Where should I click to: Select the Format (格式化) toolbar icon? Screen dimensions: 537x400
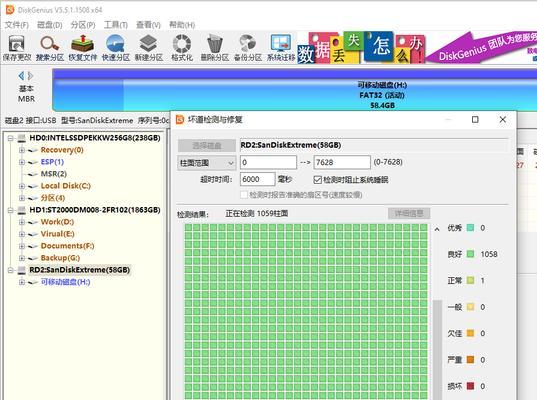182,48
